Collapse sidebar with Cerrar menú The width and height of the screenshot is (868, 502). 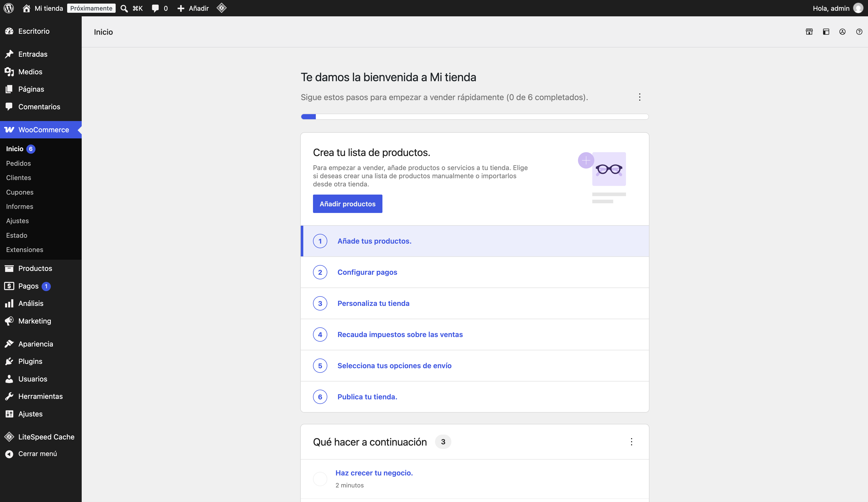click(41, 454)
